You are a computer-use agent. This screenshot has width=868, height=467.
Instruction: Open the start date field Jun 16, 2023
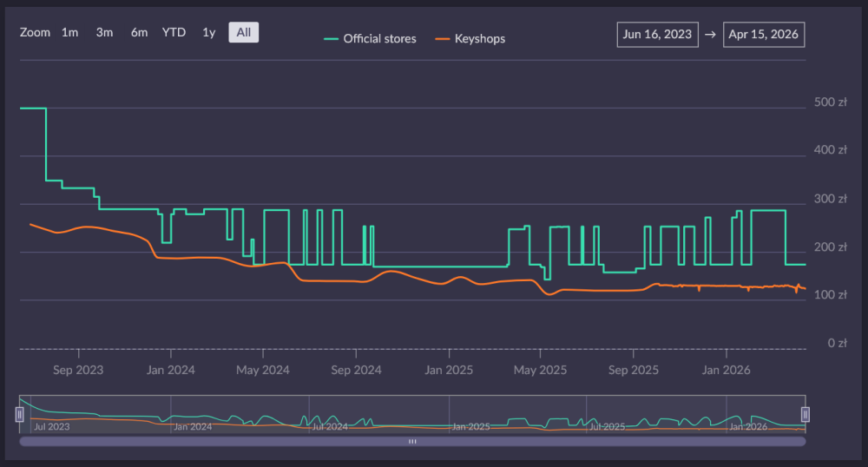tap(657, 35)
